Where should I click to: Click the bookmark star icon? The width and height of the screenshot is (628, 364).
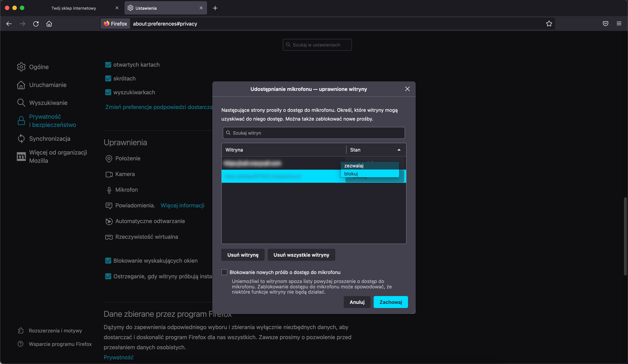pyautogui.click(x=549, y=24)
